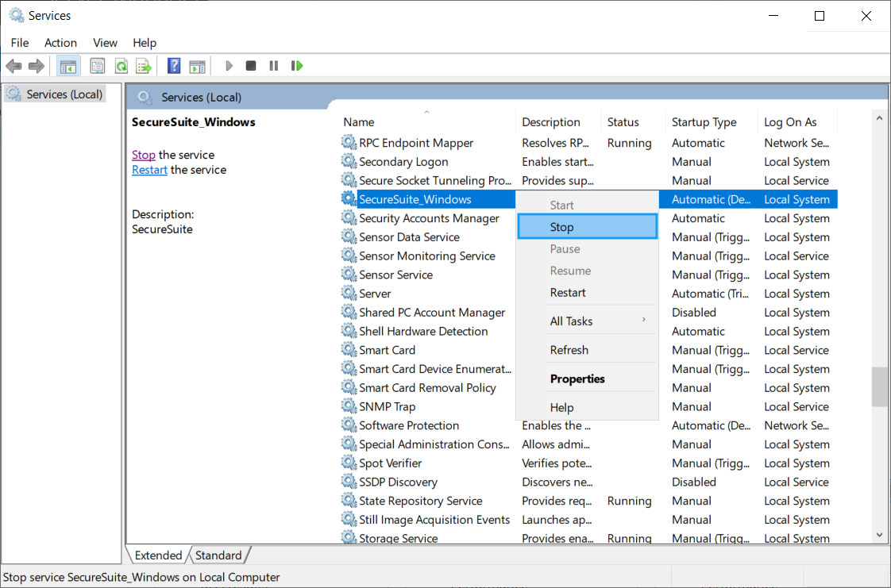Click the Restart Service toolbar icon
The height and width of the screenshot is (588, 891).
click(297, 66)
